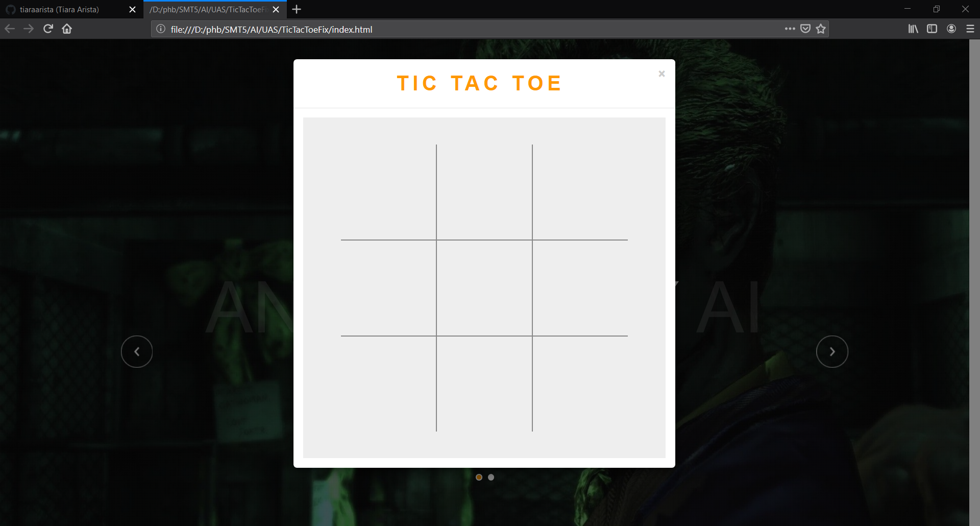Advance carousel with the right arrow
The width and height of the screenshot is (980, 526).
832,351
